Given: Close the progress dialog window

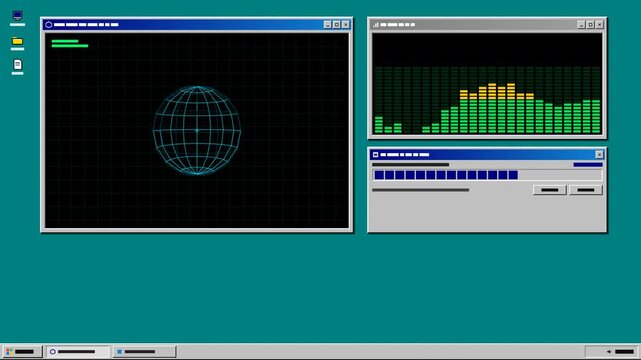Looking at the screenshot, I should pos(599,154).
